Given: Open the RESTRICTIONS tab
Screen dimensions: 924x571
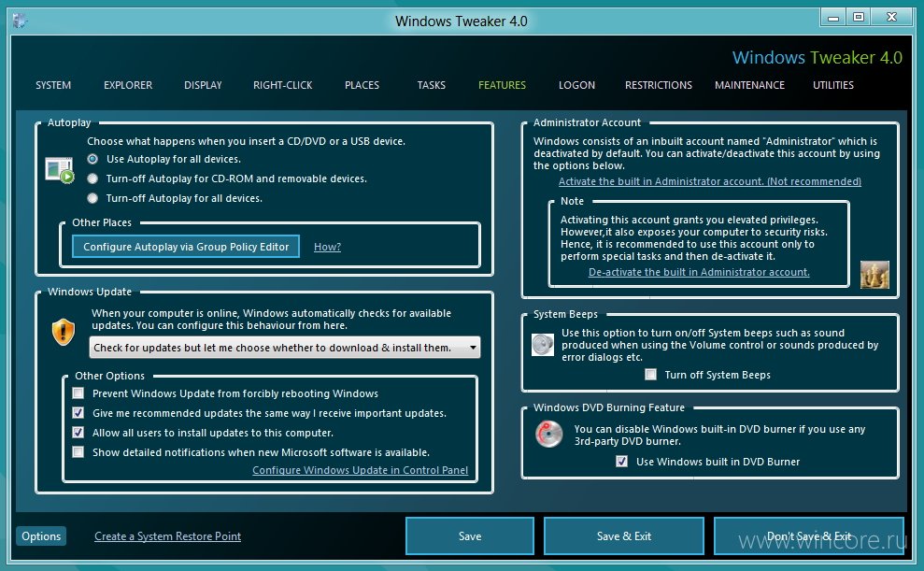Looking at the screenshot, I should click(659, 85).
